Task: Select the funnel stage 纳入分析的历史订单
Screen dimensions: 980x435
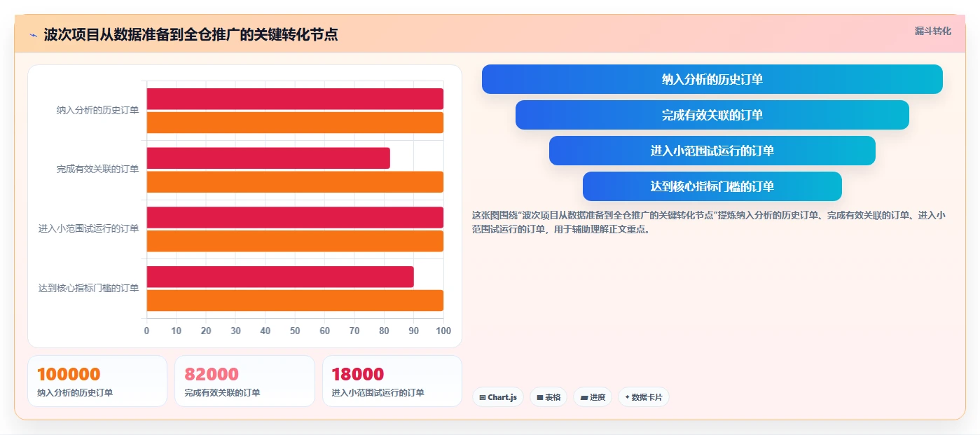Action: pos(712,79)
